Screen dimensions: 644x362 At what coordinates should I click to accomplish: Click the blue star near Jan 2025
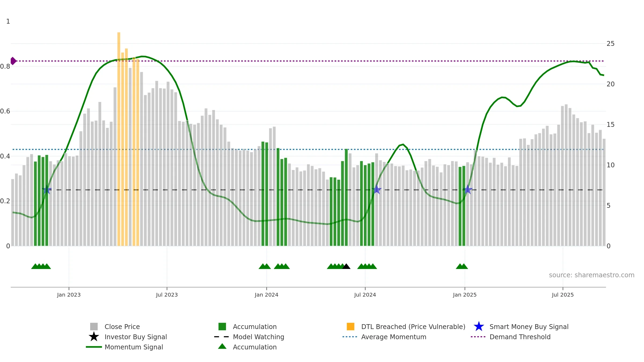coord(467,190)
